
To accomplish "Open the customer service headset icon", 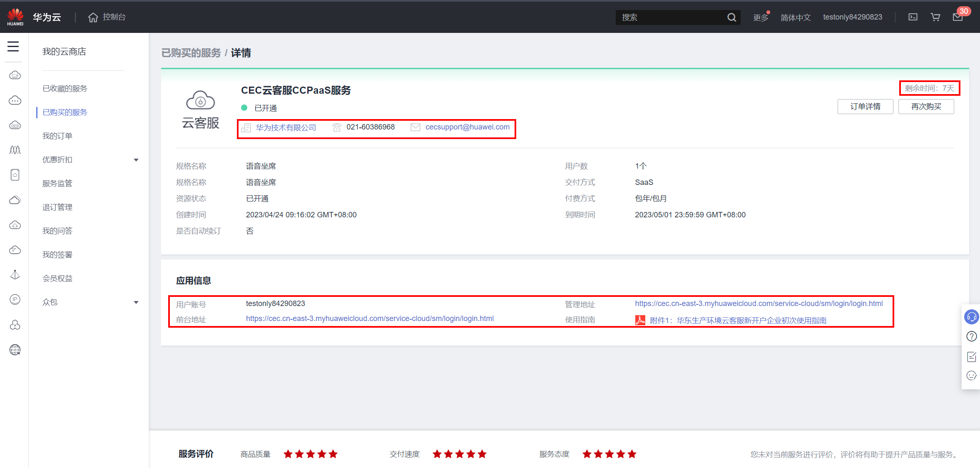I will click(x=971, y=317).
